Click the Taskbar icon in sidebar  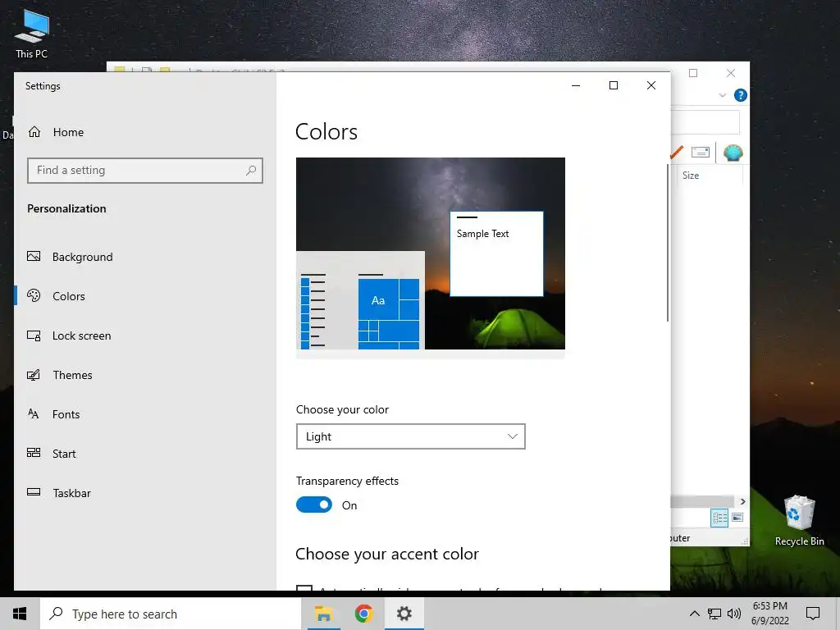(34, 492)
